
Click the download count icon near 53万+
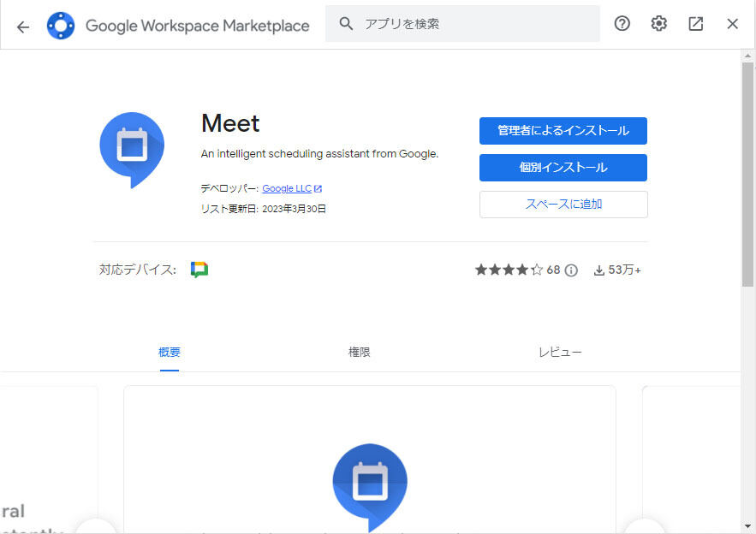click(x=598, y=270)
